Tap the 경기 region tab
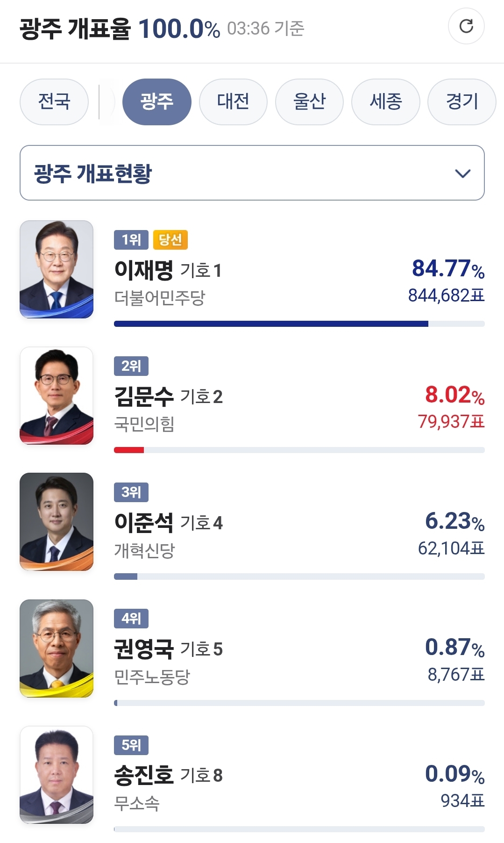504x843 pixels. coord(461,101)
